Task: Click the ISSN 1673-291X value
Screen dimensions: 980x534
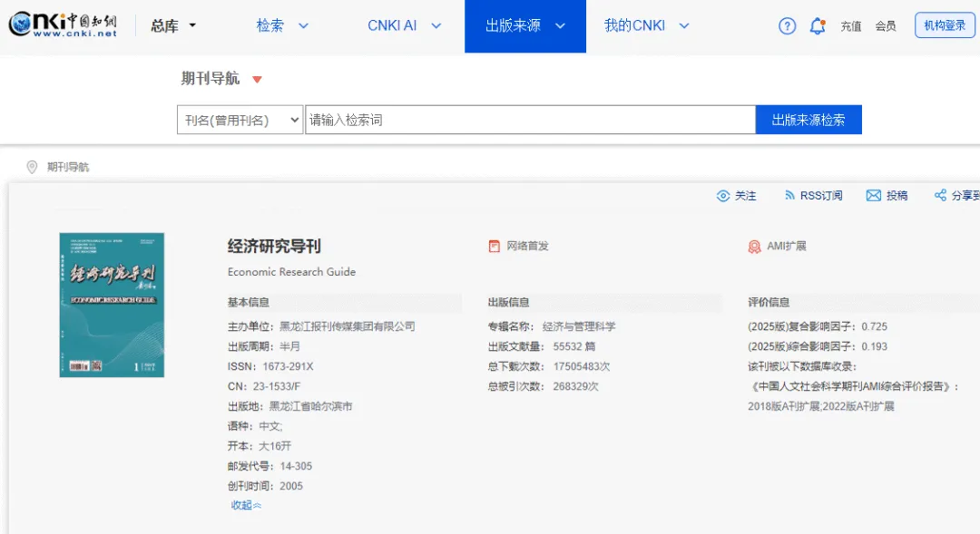Action: [288, 366]
